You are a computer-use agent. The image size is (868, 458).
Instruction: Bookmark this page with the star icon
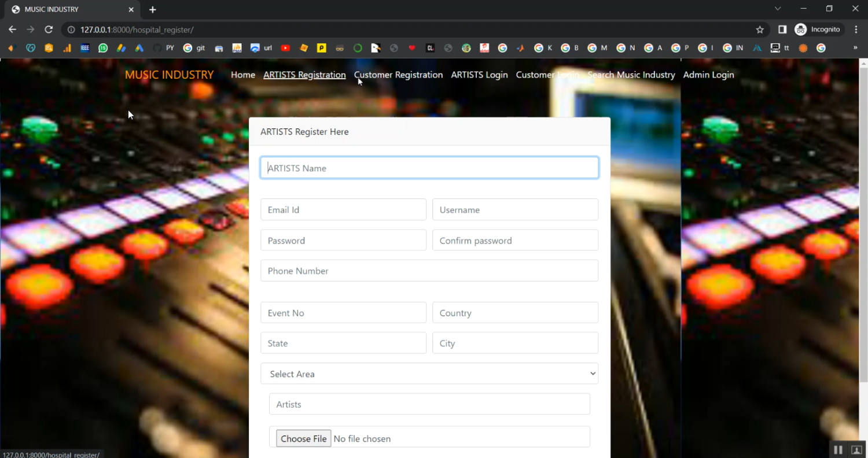[760, 29]
